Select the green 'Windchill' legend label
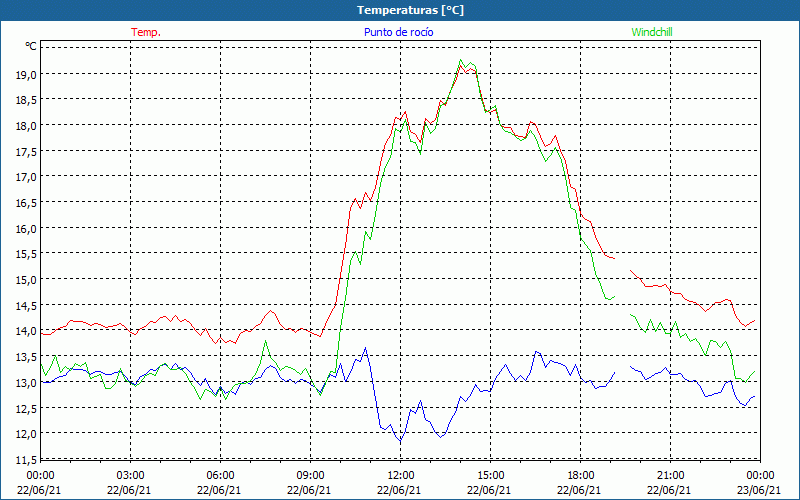800x500 pixels. [x=652, y=32]
